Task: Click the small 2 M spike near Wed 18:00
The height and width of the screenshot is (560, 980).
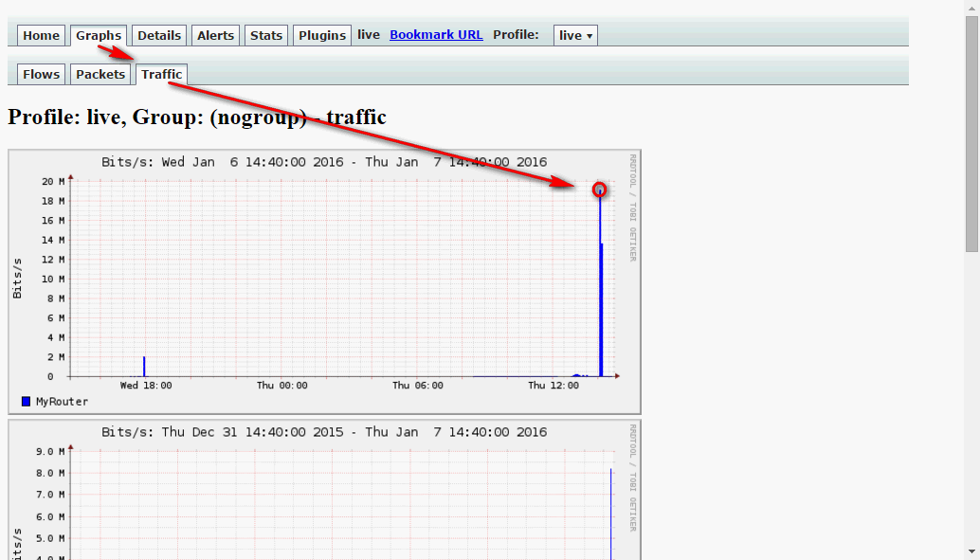Action: pyautogui.click(x=144, y=367)
